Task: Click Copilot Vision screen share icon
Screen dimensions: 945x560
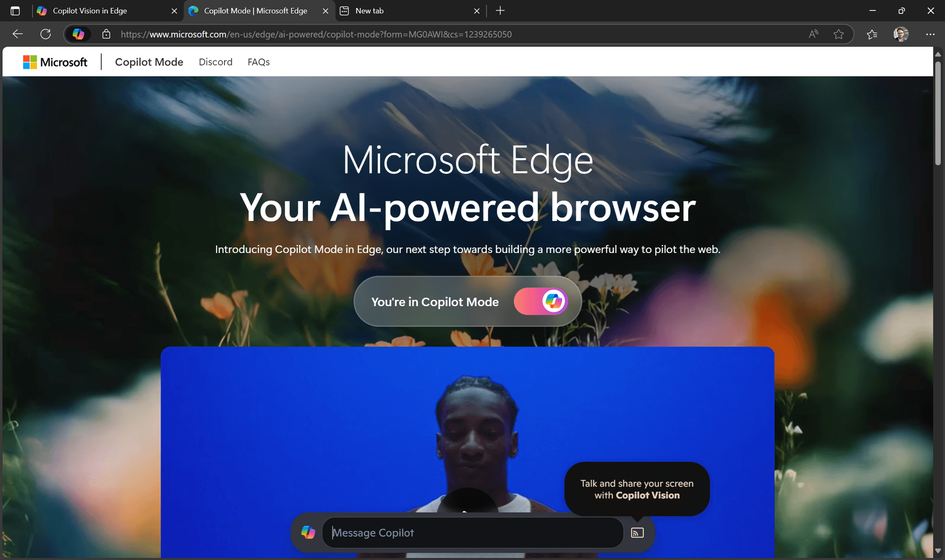Action: point(637,533)
